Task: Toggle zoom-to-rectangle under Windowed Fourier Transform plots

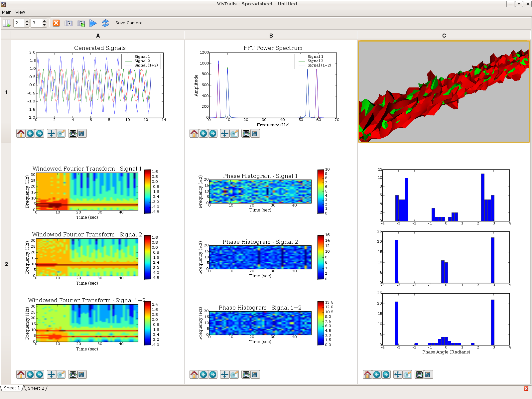Action: 61,375
